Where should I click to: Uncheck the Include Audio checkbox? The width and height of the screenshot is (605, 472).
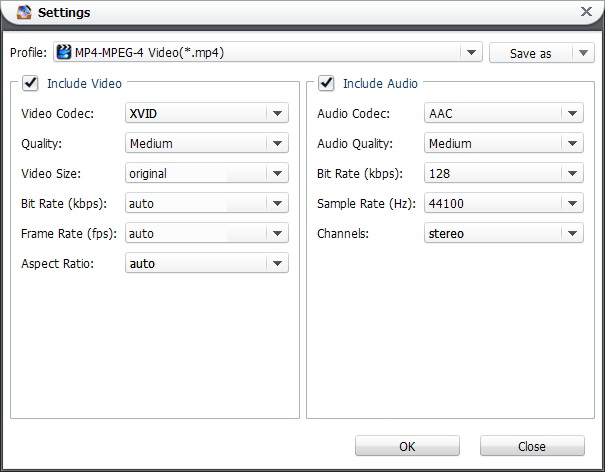(326, 83)
